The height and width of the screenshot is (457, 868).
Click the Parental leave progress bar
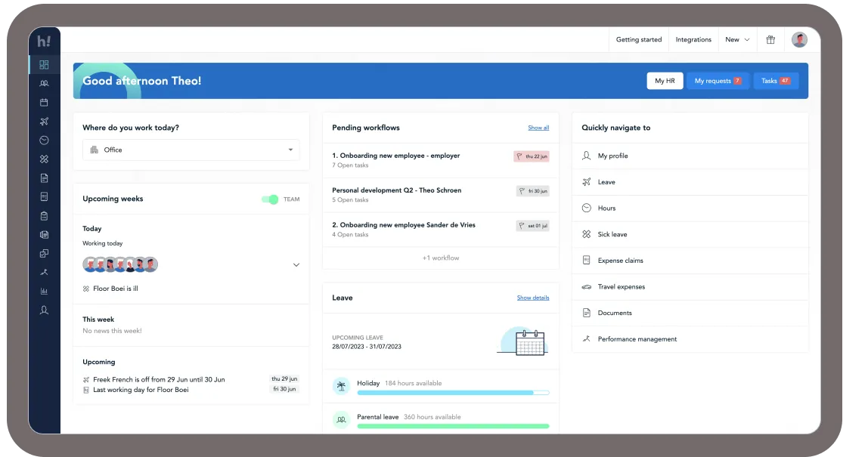click(454, 426)
